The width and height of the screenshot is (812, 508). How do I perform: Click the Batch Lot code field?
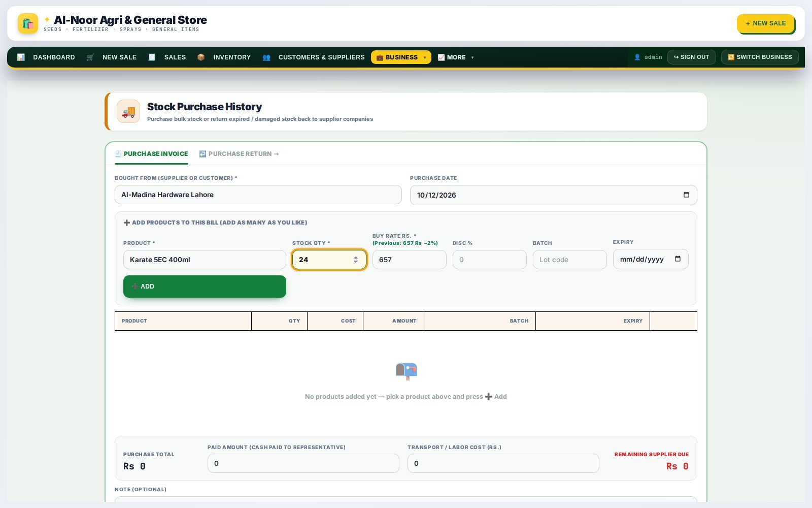click(x=569, y=260)
